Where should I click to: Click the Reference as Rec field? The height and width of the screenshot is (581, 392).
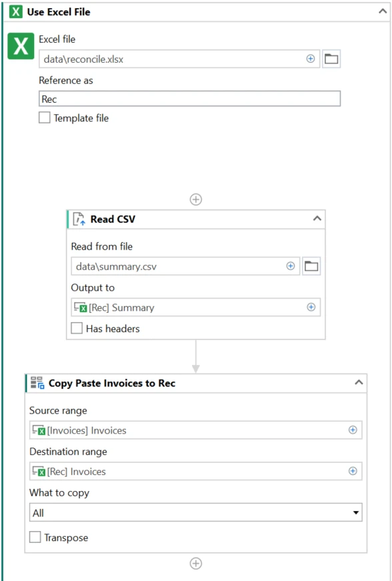point(189,99)
